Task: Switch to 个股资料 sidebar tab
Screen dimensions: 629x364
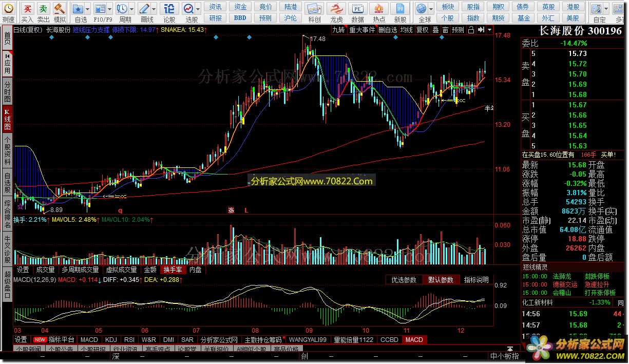Action: 7,151
